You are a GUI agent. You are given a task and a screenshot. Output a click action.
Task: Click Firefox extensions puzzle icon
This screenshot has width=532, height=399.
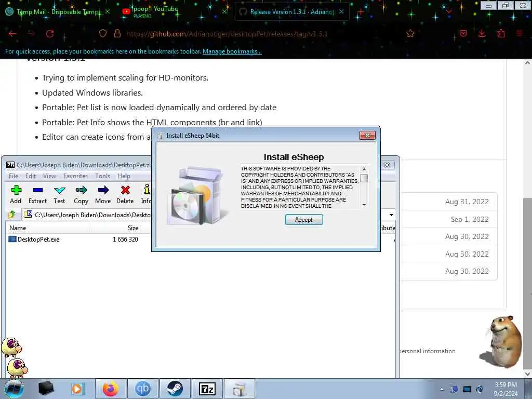[501, 33]
